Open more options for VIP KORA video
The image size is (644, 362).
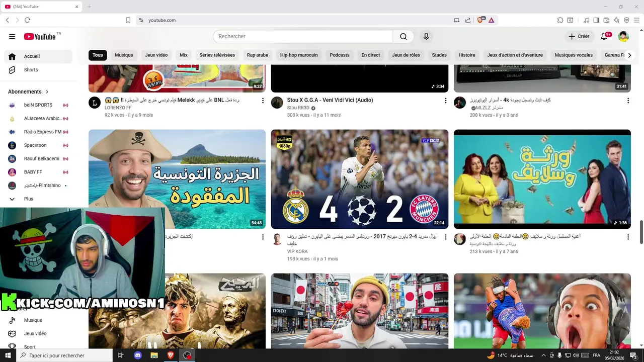445,237
